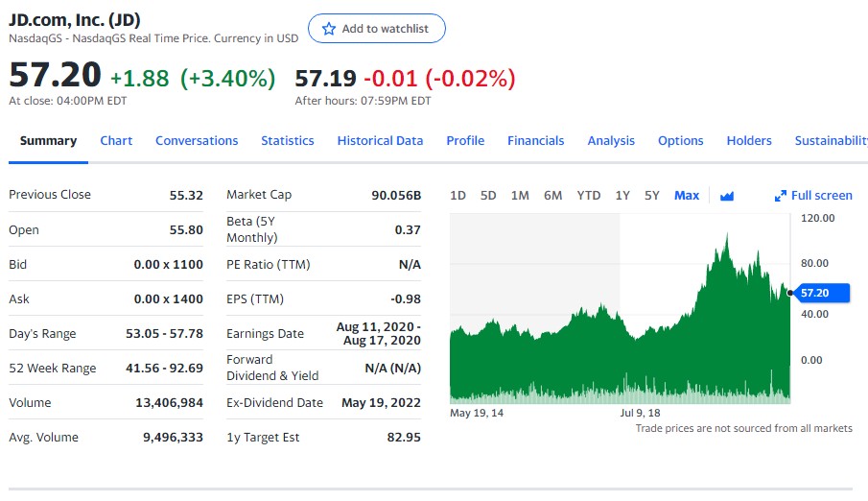Click the Bid value 0.00 x 1100

pos(168,264)
